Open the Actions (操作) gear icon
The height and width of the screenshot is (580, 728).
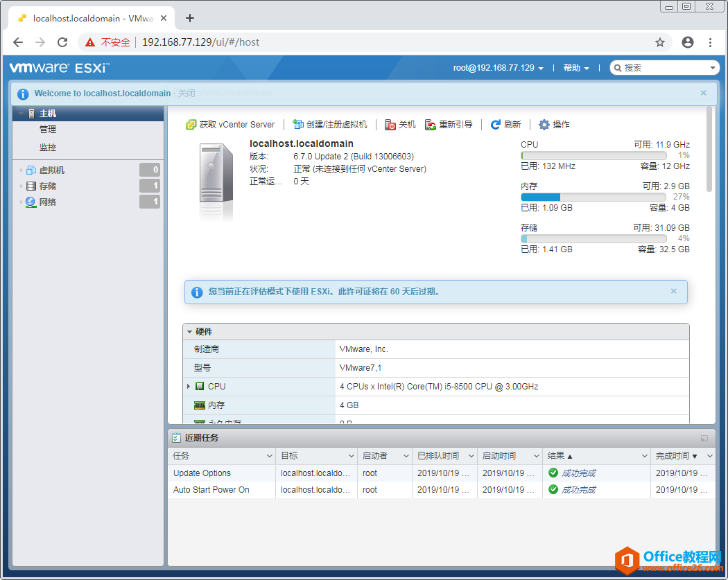(544, 124)
